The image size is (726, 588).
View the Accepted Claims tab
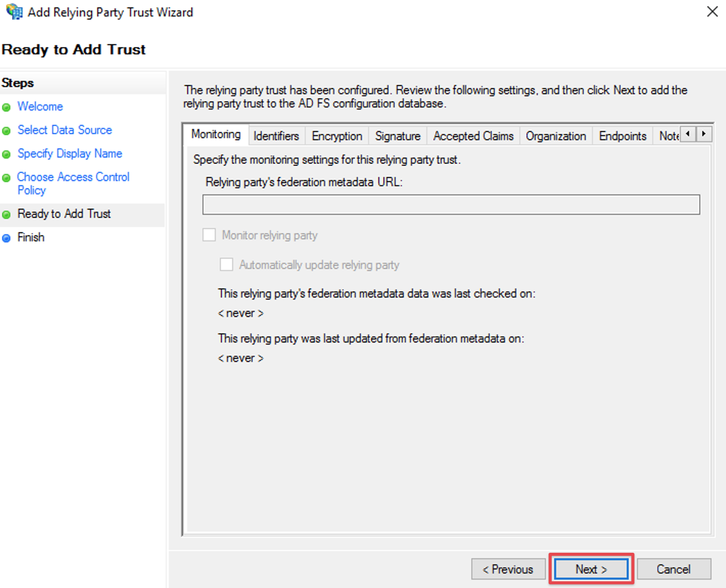click(x=473, y=136)
